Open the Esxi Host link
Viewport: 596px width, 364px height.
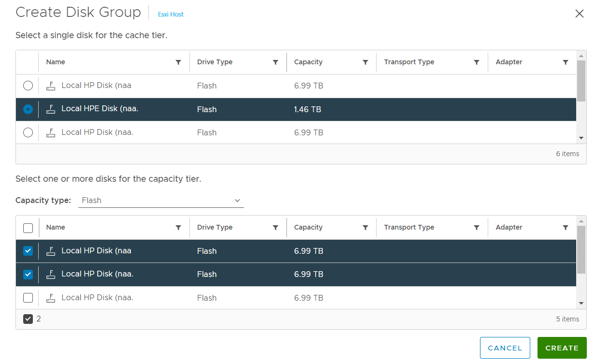tap(171, 15)
